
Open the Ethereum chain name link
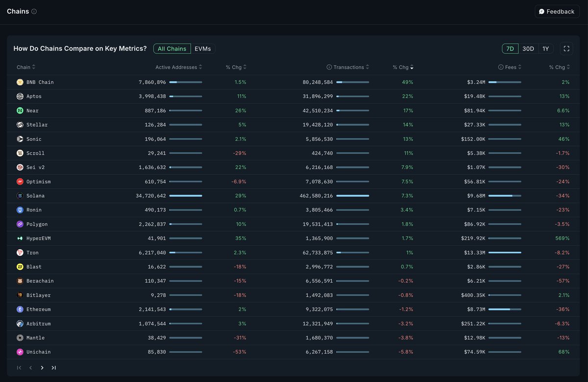pyautogui.click(x=39, y=310)
